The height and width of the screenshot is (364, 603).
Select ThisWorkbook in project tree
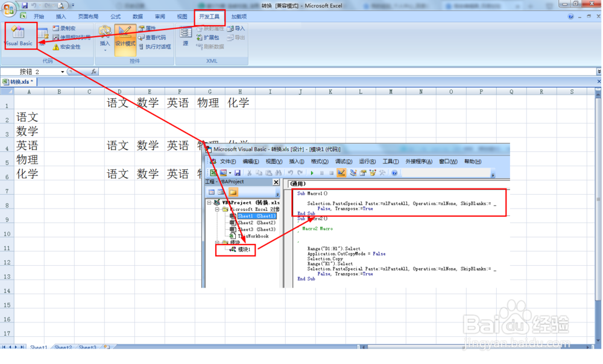click(x=253, y=236)
